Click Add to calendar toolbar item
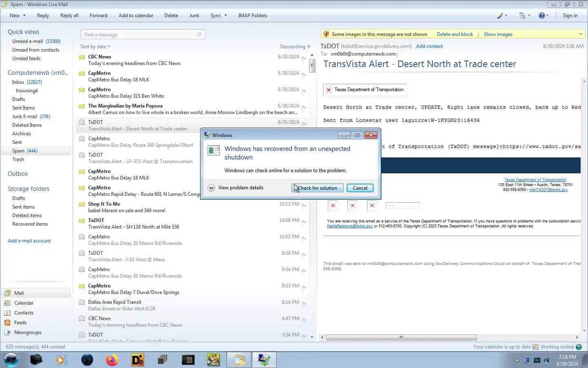Screen dimensions: 588x368 pyautogui.click(x=136, y=16)
